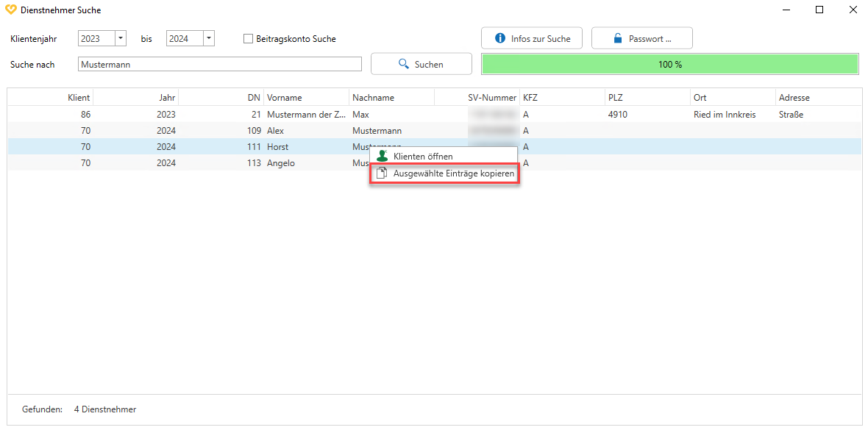Sort results by the Nachname column header

[373, 98]
